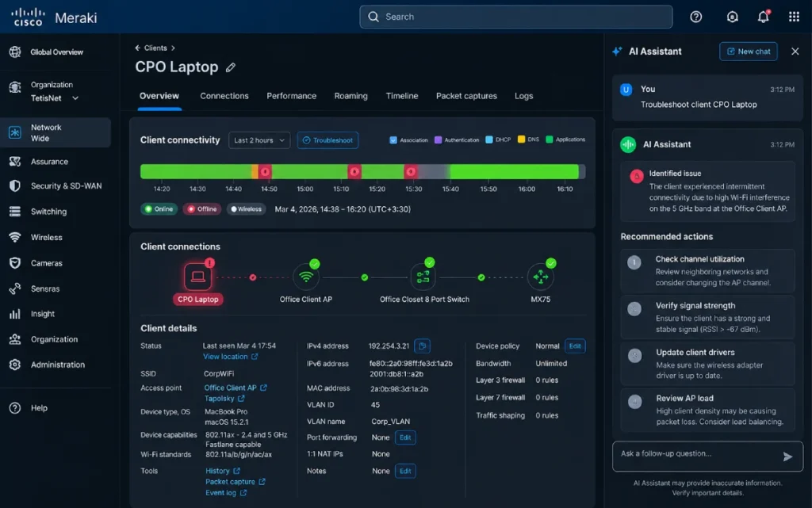Click the offline marker near 14:50 on timeline

click(x=265, y=171)
